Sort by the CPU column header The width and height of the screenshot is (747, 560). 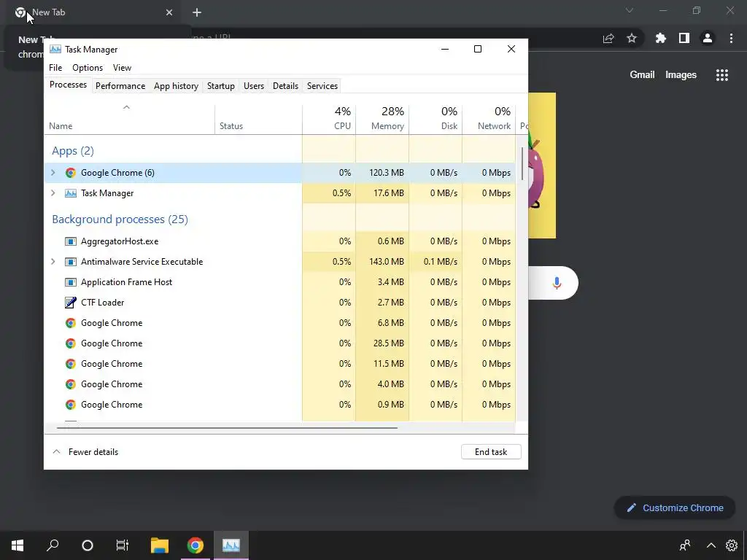329,120
